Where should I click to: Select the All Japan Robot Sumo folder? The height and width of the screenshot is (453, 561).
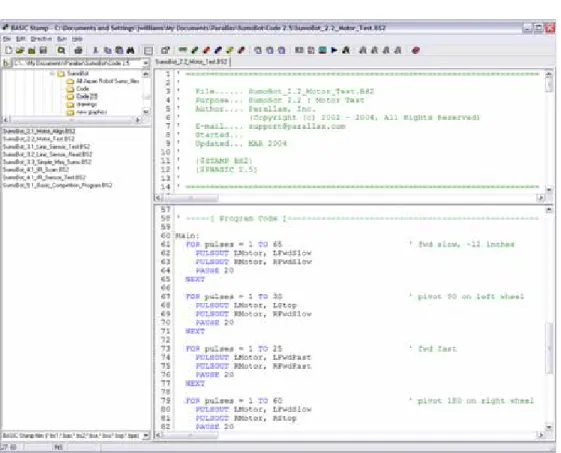click(107, 81)
